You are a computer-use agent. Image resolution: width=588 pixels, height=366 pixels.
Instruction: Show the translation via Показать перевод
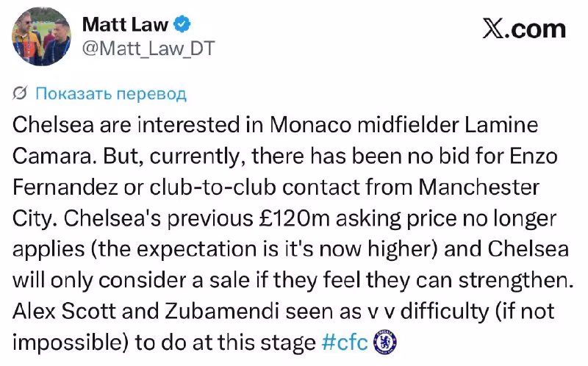(x=111, y=93)
